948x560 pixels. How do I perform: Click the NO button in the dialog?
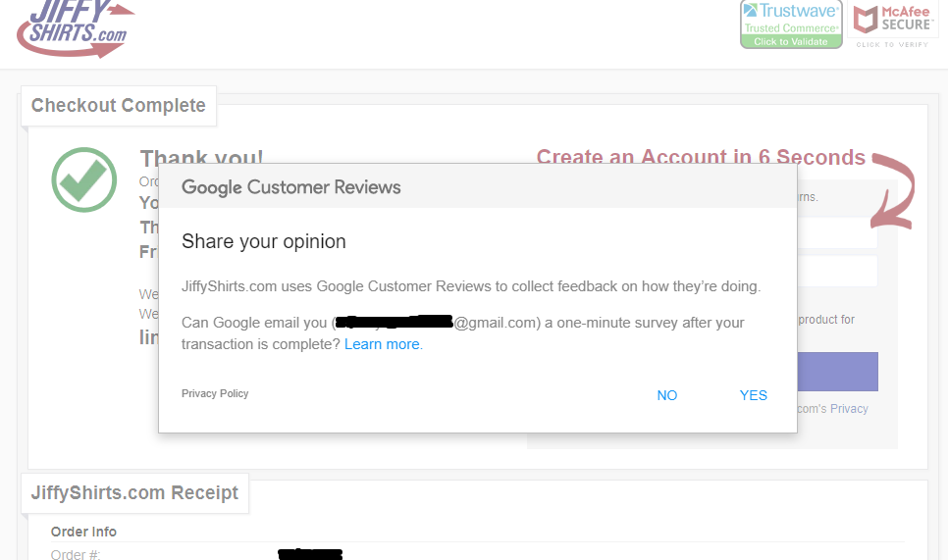pyautogui.click(x=667, y=395)
